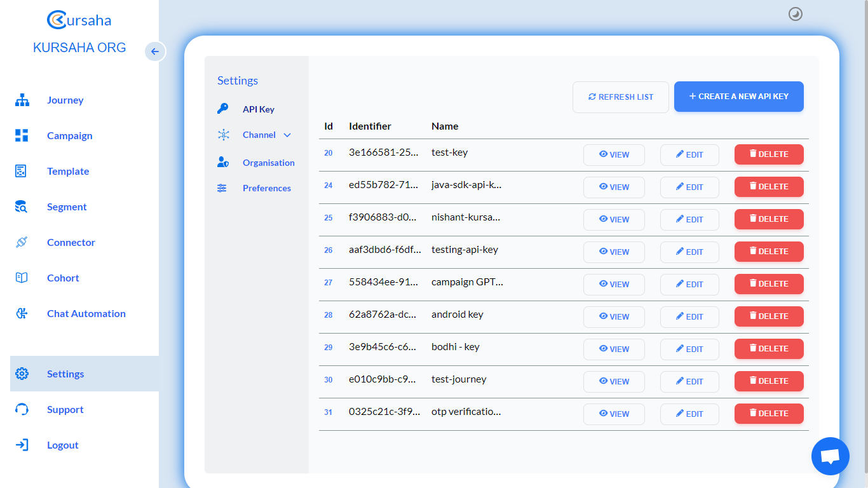Click the Connector plug icon
The width and height of the screenshot is (868, 488).
click(22, 242)
